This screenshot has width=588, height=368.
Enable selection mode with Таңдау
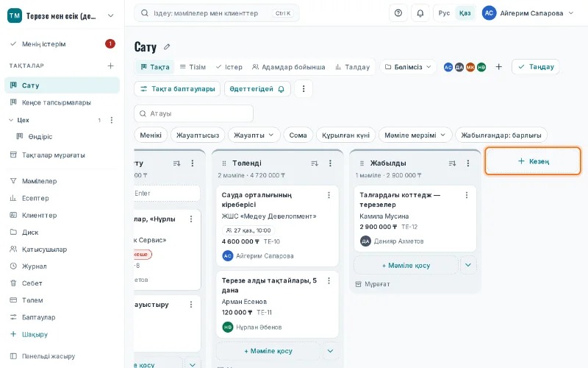coord(536,67)
